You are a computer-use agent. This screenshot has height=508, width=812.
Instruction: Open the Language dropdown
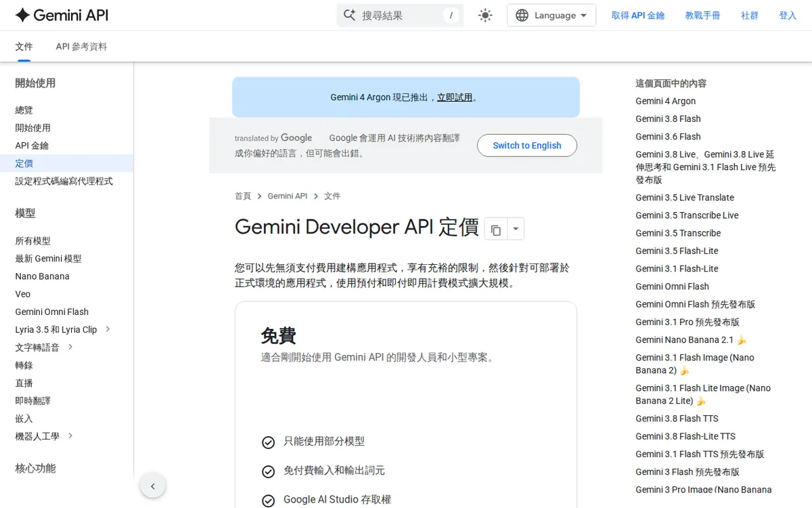tap(551, 16)
